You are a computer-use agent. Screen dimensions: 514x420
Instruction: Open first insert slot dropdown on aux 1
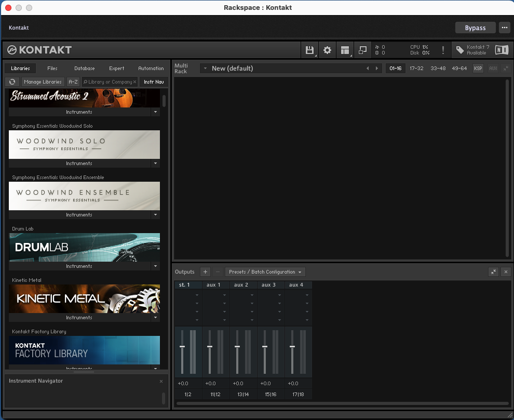pos(224,295)
